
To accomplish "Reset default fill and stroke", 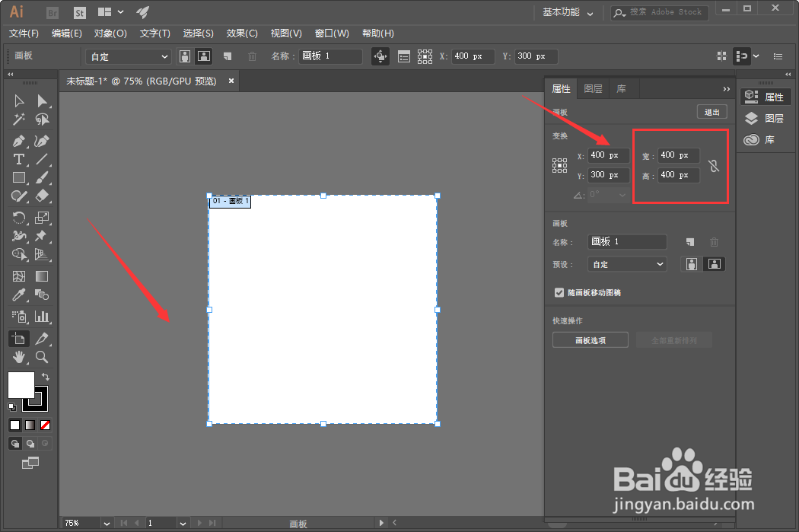I will 12,406.
